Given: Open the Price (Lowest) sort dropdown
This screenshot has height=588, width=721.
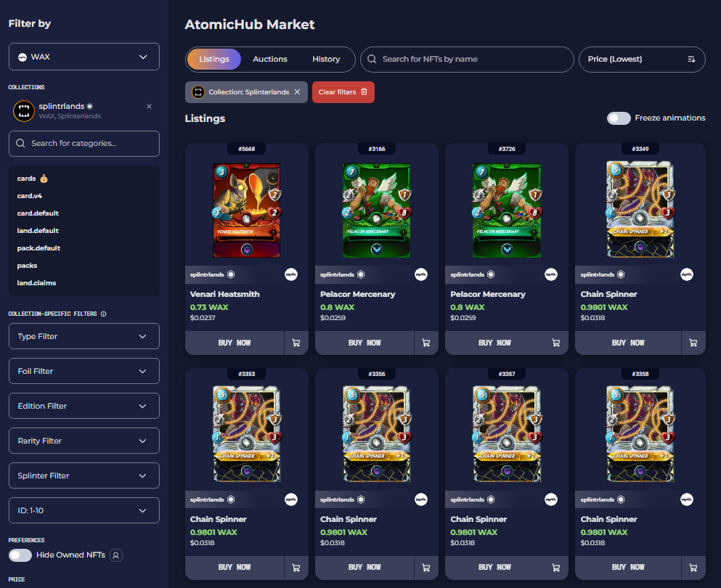Looking at the screenshot, I should pos(642,60).
